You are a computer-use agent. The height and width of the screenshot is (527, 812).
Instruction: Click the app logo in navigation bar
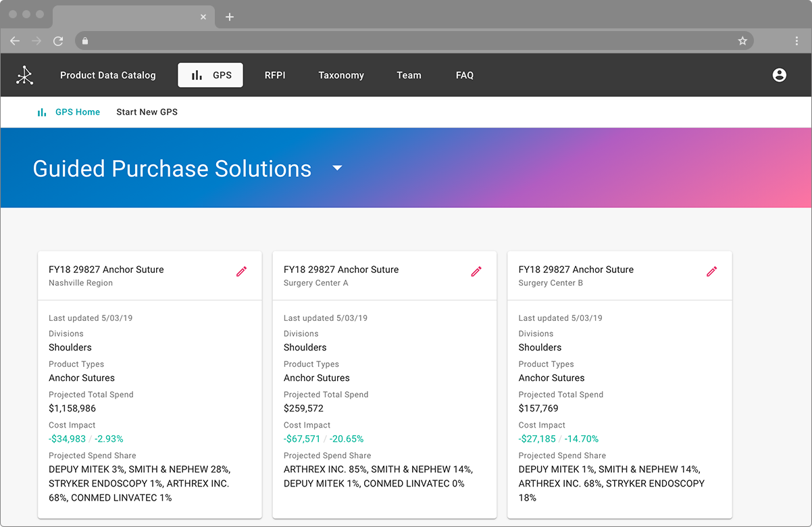pos(25,75)
